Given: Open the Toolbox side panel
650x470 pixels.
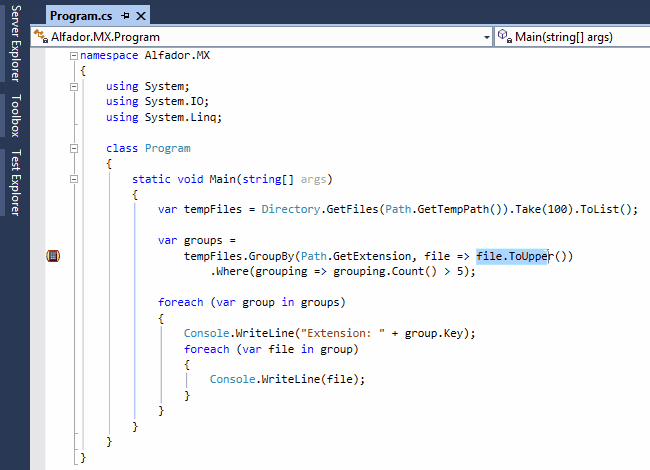Looking at the screenshot, I should [x=15, y=116].
